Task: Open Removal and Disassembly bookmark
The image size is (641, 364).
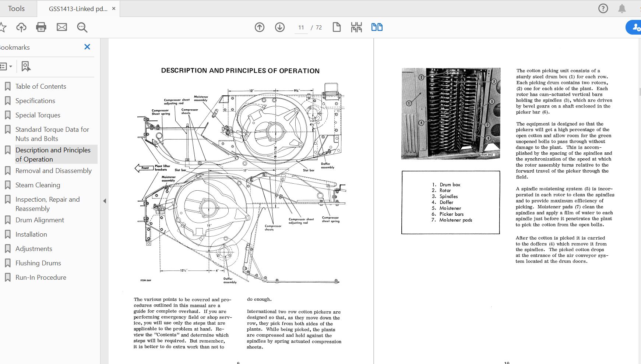Action: click(x=54, y=171)
